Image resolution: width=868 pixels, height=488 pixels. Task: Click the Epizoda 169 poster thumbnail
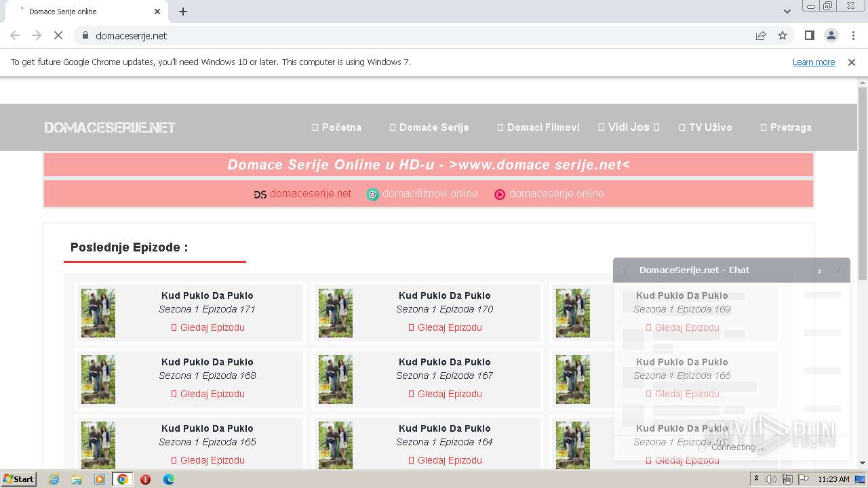coord(573,313)
